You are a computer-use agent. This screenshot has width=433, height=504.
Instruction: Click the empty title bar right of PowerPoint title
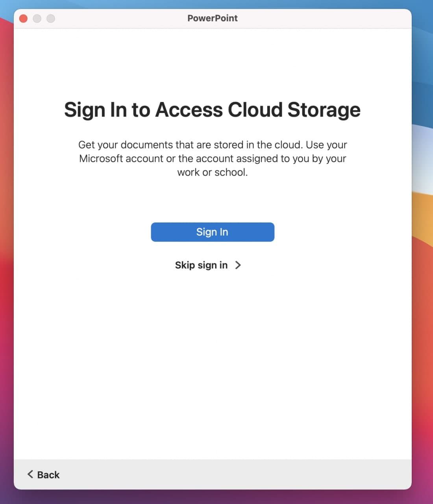323,18
